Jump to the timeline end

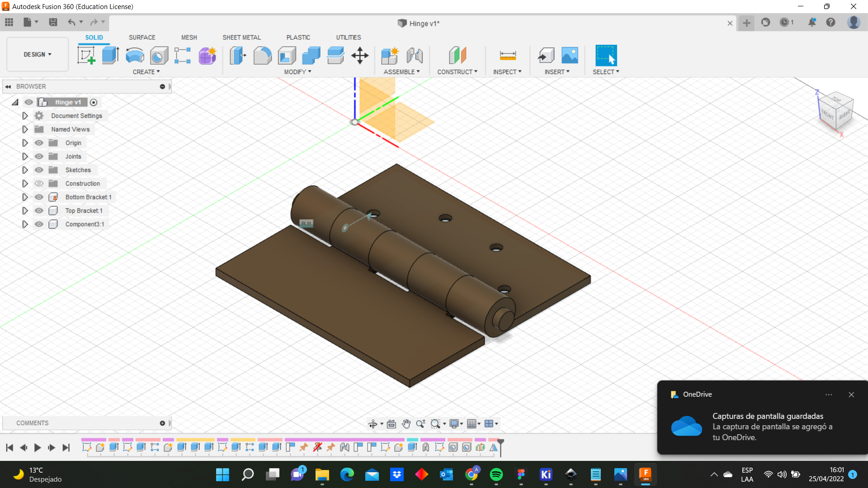click(66, 447)
